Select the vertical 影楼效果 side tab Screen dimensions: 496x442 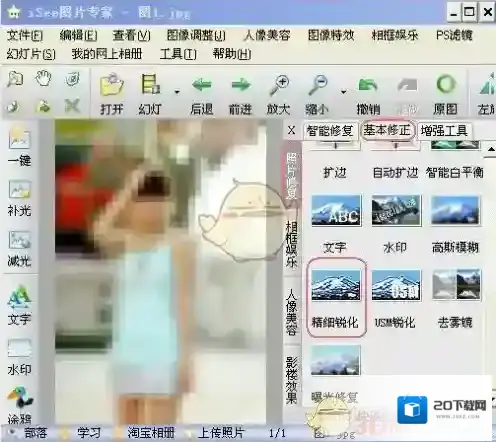click(291, 380)
